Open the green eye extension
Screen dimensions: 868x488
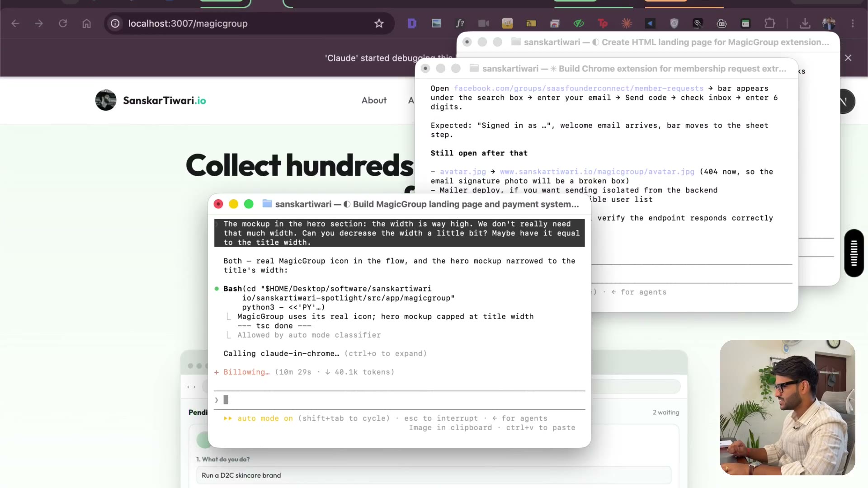click(x=579, y=23)
